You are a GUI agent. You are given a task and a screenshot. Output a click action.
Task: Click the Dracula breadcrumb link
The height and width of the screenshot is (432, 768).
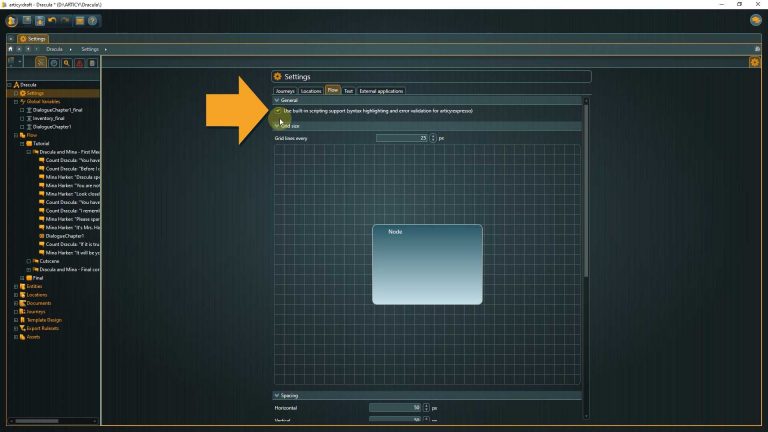point(54,49)
